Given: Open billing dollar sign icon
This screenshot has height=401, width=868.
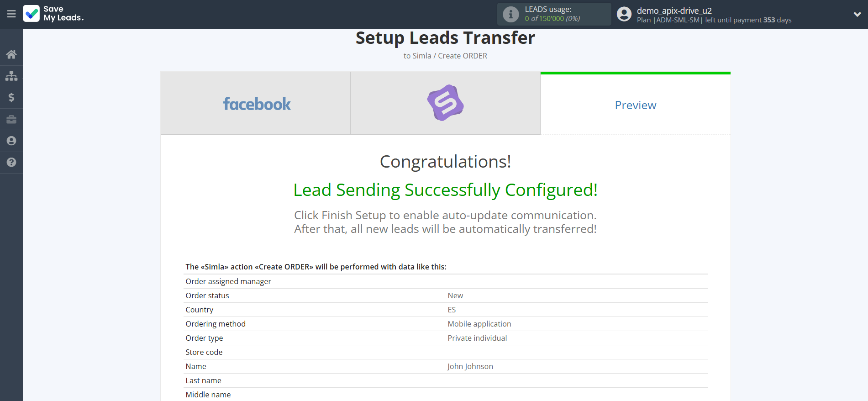Looking at the screenshot, I should click(x=11, y=97).
